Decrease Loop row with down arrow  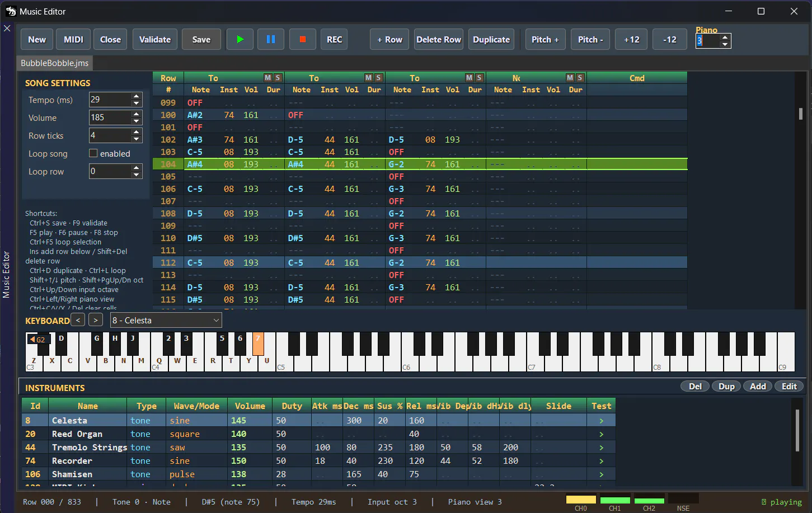point(137,175)
